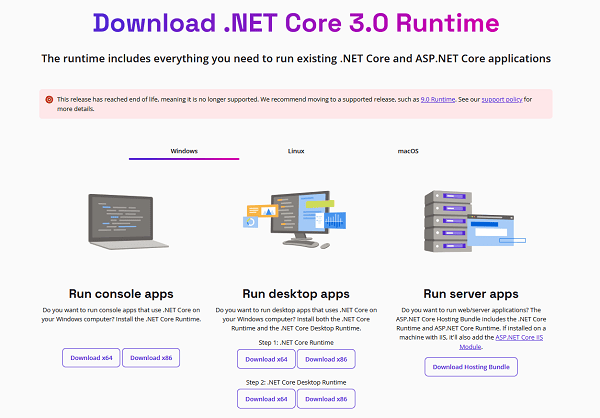Click the laptop console apps illustration

pos(128,222)
